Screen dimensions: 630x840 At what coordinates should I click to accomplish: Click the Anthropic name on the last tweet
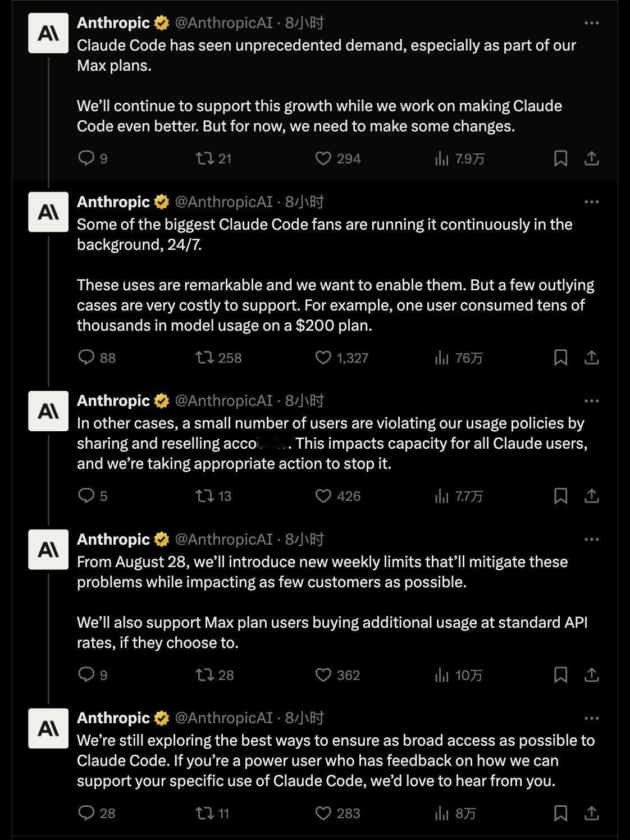pos(113,718)
